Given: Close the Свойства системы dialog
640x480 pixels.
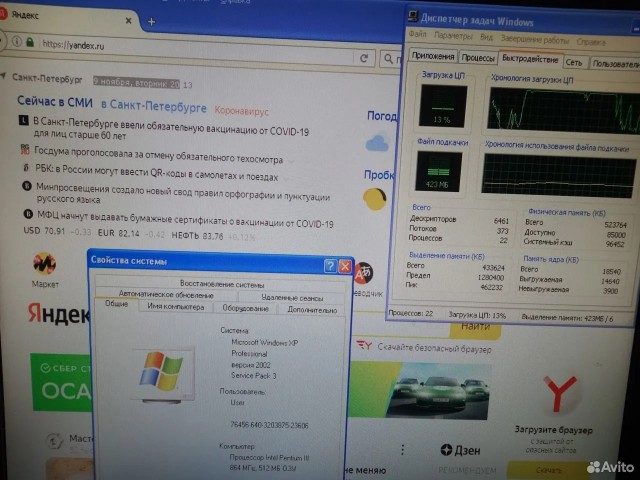Looking at the screenshot, I should tap(345, 267).
